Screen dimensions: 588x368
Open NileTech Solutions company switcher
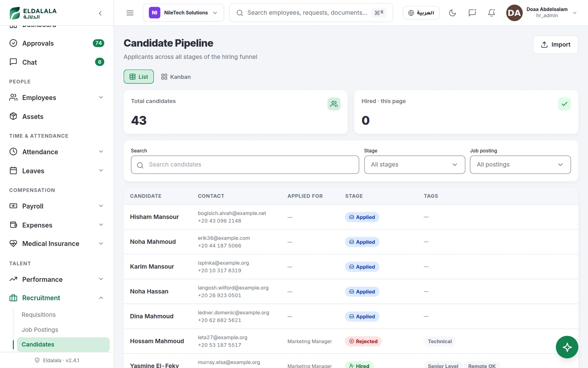point(183,13)
